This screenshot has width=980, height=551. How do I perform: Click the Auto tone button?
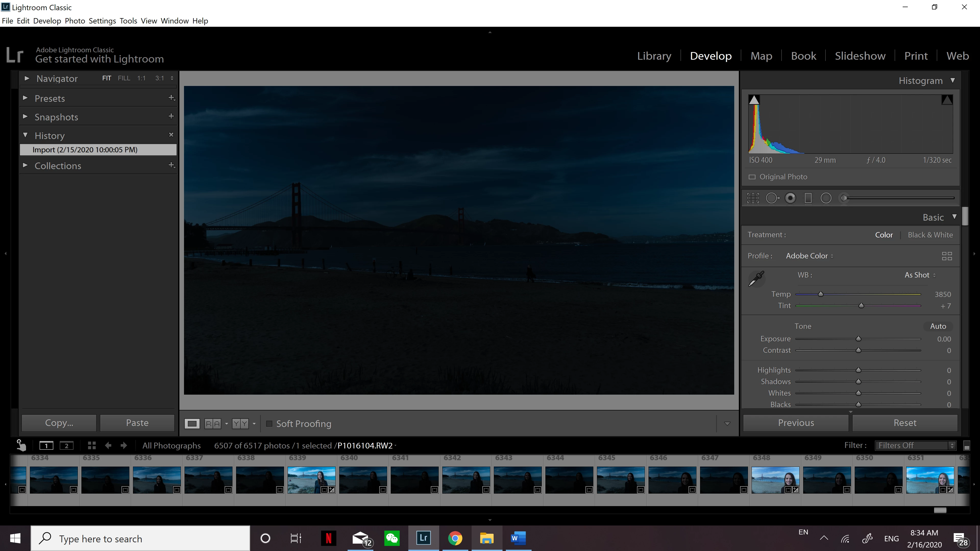coord(938,326)
